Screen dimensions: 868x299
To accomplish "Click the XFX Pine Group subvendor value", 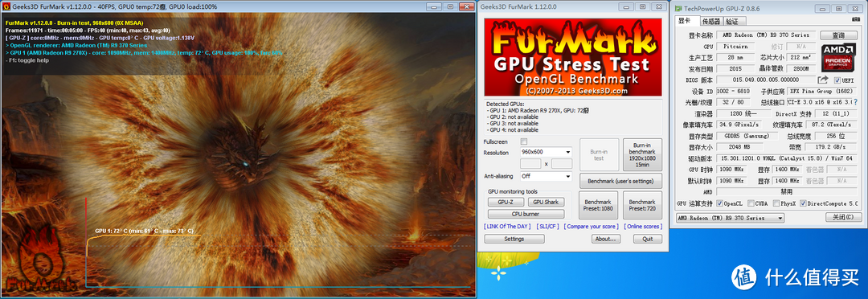I will pos(822,92).
